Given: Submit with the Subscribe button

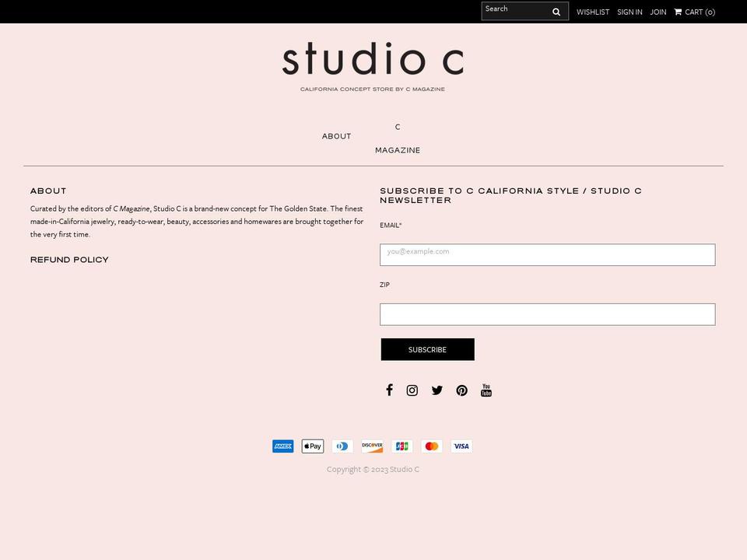Looking at the screenshot, I should pos(427,349).
